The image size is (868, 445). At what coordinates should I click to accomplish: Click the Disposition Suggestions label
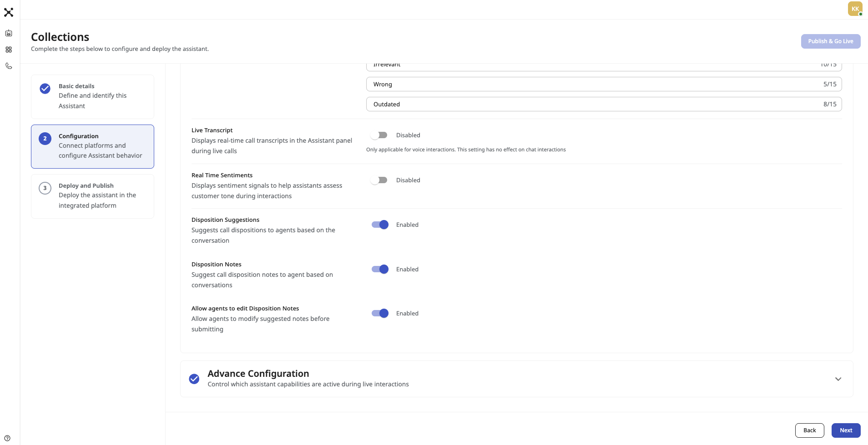(226, 220)
